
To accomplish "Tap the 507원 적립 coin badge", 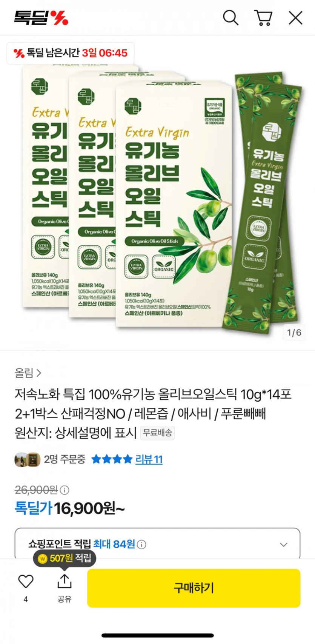I will [65, 558].
